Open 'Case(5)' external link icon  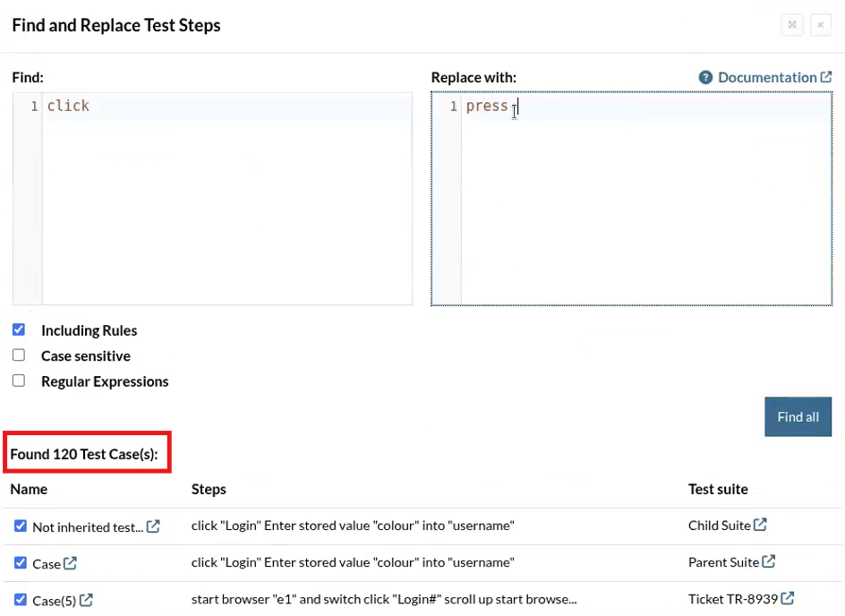(x=86, y=600)
